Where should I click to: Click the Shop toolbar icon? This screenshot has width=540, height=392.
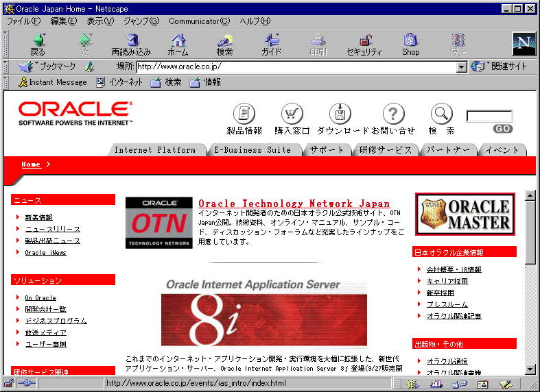[411, 44]
